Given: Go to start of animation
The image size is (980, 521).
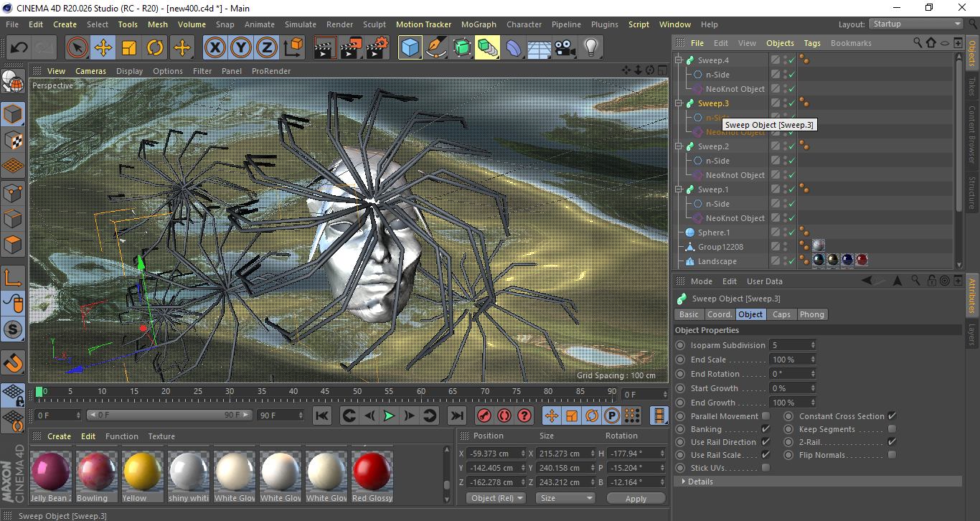Looking at the screenshot, I should (x=322, y=416).
